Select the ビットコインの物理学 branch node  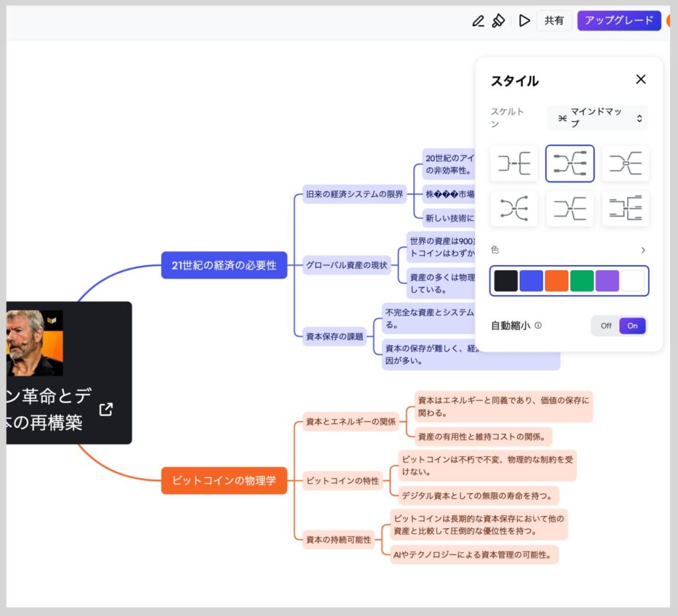[224, 482]
